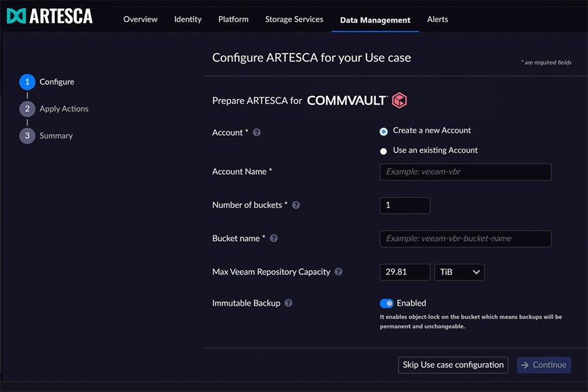Screen dimensions: 588x392
Task: Select Create a new Account radio
Action: (384, 132)
